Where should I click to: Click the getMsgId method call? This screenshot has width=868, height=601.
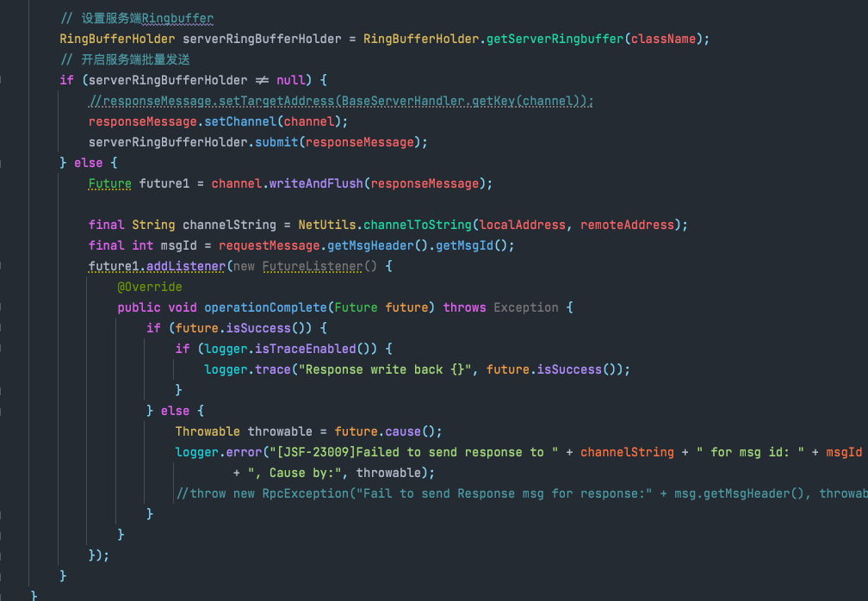(x=464, y=245)
